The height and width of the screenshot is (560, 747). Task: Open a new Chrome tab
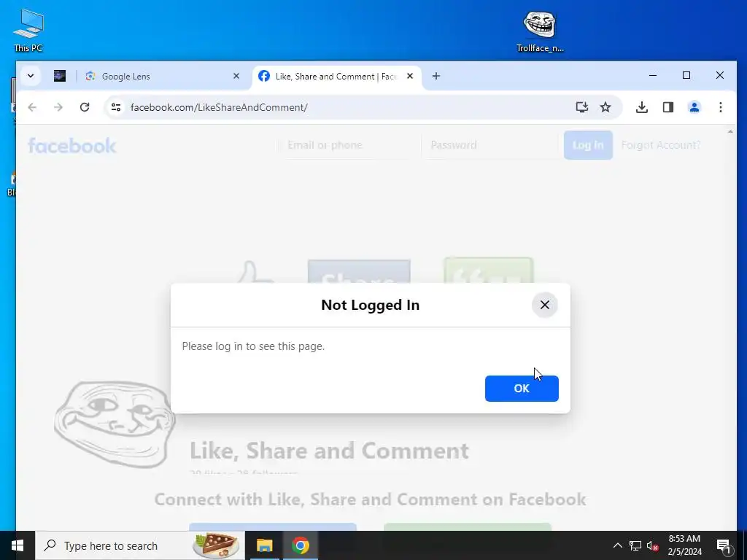click(x=436, y=76)
